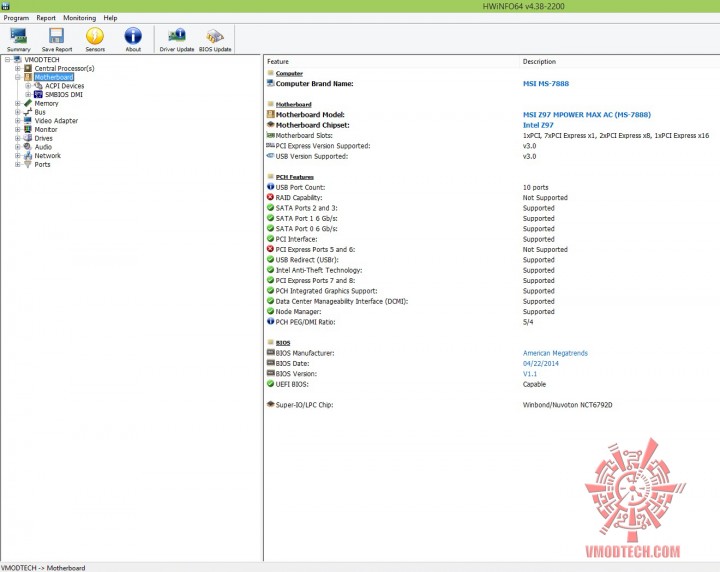Click green check icon beside UEFI BIOS
The height and width of the screenshot is (572, 720).
coord(270,384)
